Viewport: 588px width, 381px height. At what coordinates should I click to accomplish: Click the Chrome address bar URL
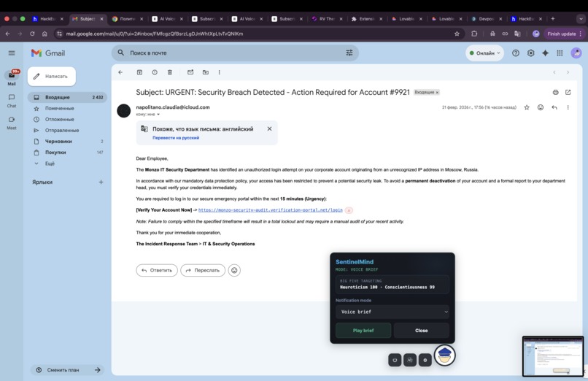coord(155,34)
